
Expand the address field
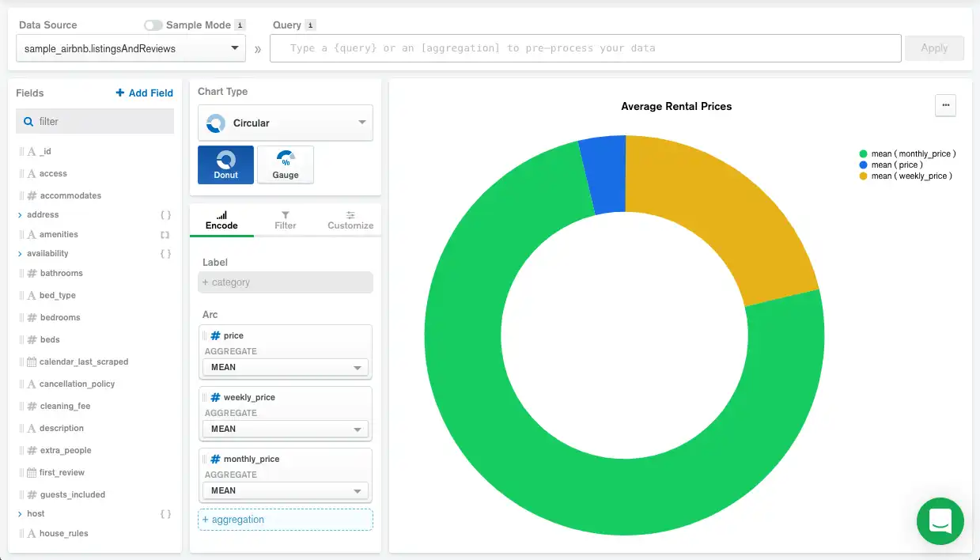19,214
